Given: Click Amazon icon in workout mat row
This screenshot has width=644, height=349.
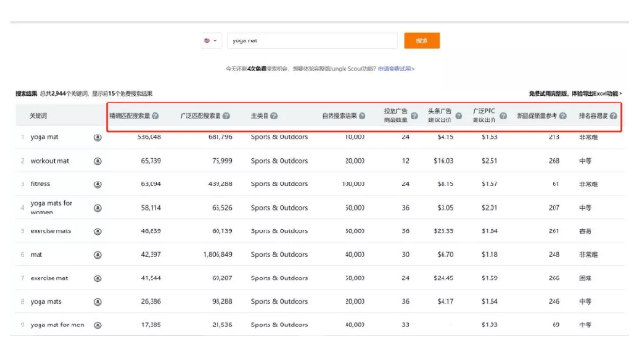Looking at the screenshot, I should click(x=97, y=161).
